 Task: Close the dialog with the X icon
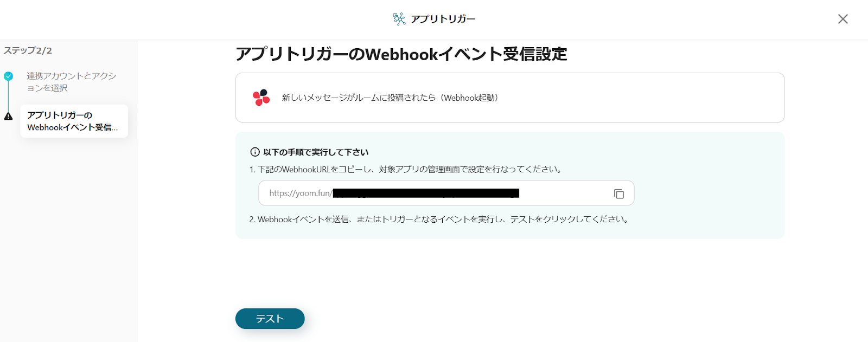843,19
